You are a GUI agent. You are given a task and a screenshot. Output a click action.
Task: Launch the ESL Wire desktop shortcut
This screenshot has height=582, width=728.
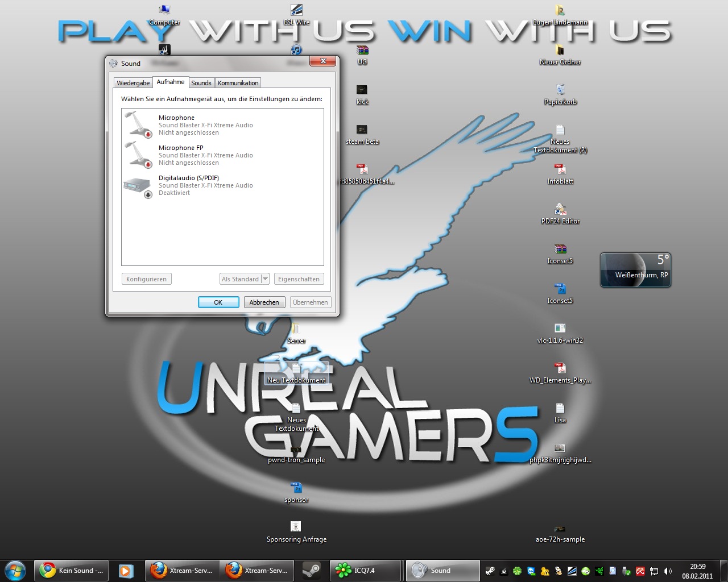(296, 15)
